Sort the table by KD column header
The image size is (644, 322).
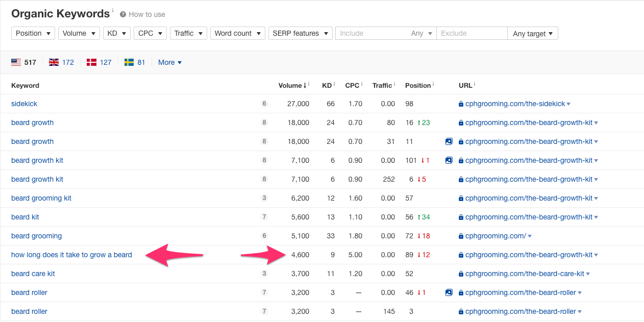pos(327,85)
